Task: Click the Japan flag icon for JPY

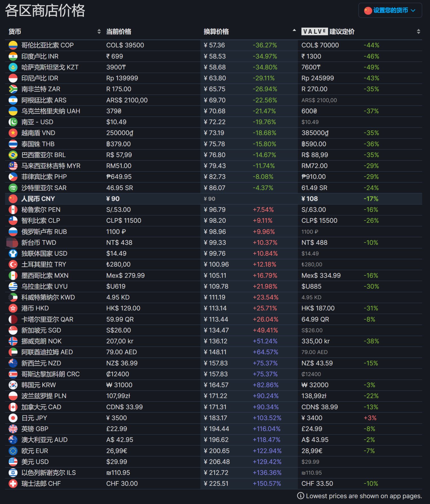Action: pyautogui.click(x=13, y=418)
